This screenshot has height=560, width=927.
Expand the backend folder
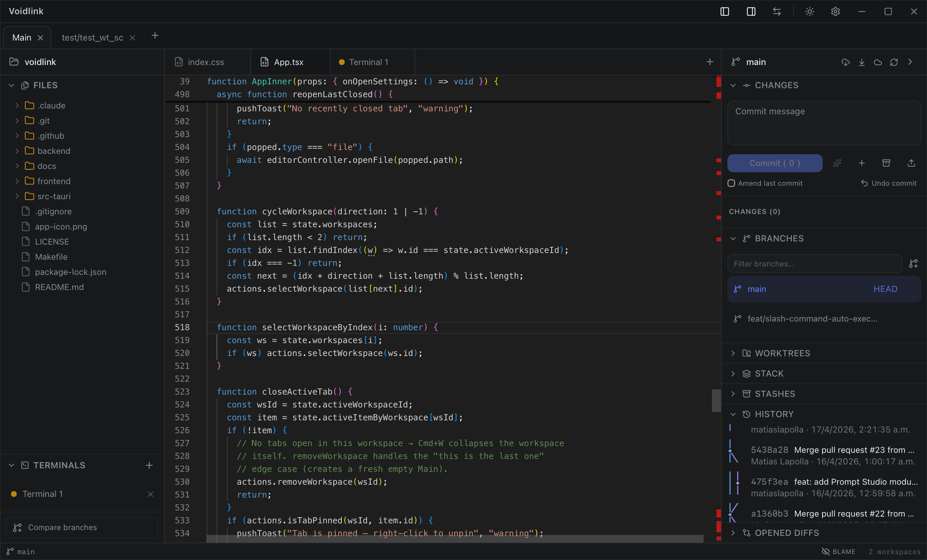(x=17, y=151)
